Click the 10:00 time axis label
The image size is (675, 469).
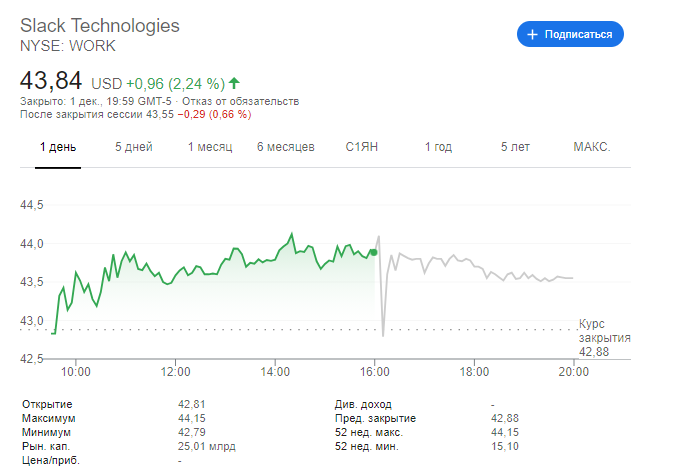[76, 372]
